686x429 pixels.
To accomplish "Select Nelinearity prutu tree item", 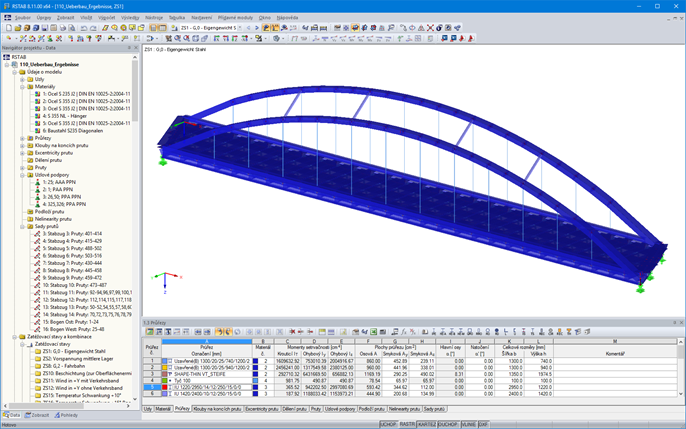I will (x=53, y=219).
